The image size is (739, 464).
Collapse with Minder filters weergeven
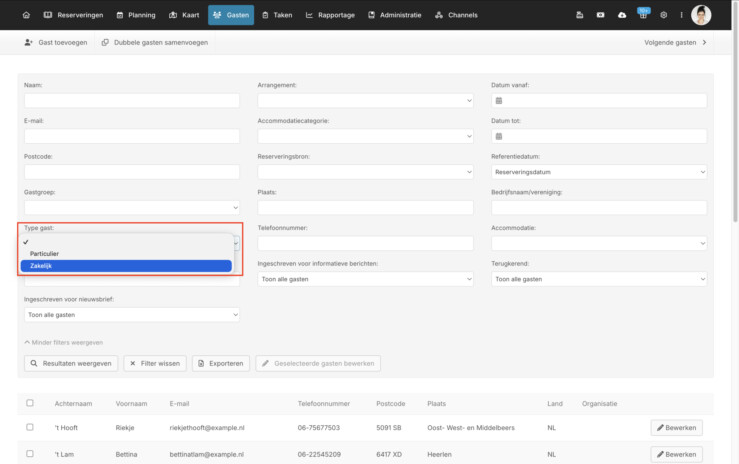point(64,342)
